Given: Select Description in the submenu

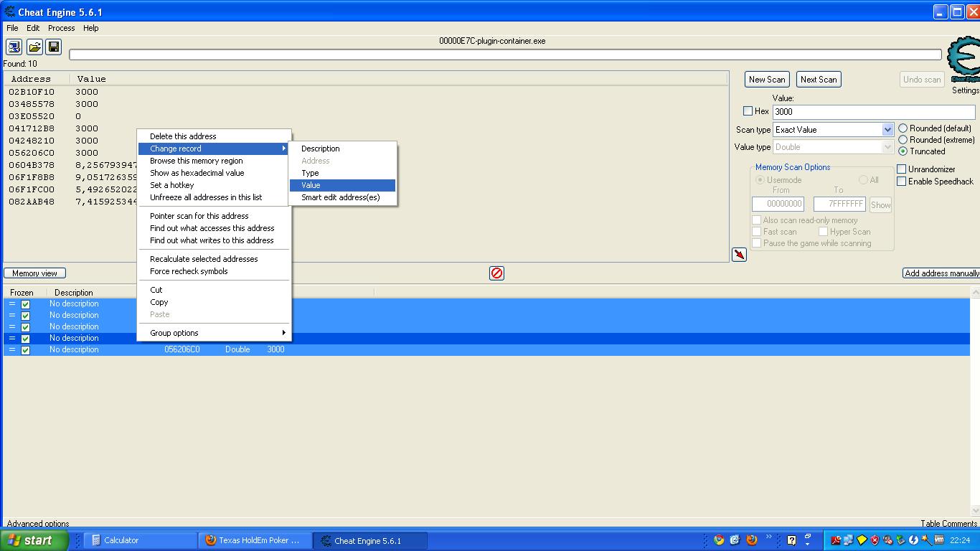Looking at the screenshot, I should (x=342, y=149).
